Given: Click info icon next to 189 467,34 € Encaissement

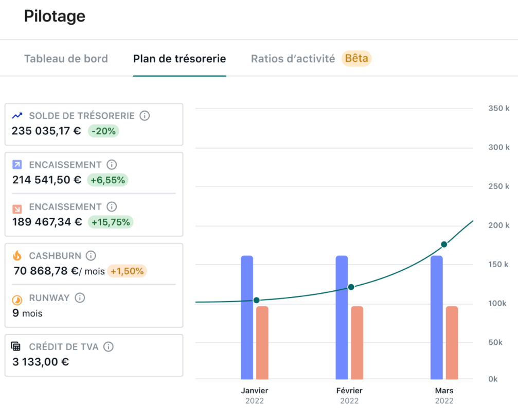Looking at the screenshot, I should pos(112,207).
